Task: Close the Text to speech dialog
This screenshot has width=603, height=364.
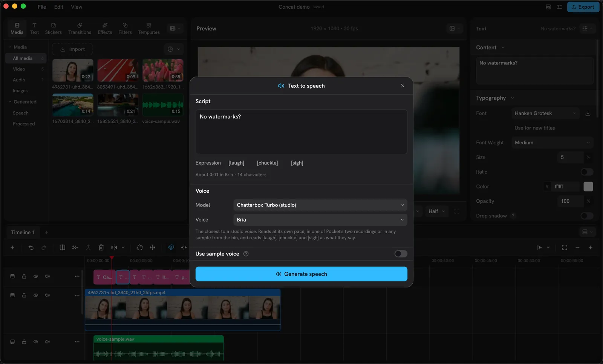Action: coord(403,86)
